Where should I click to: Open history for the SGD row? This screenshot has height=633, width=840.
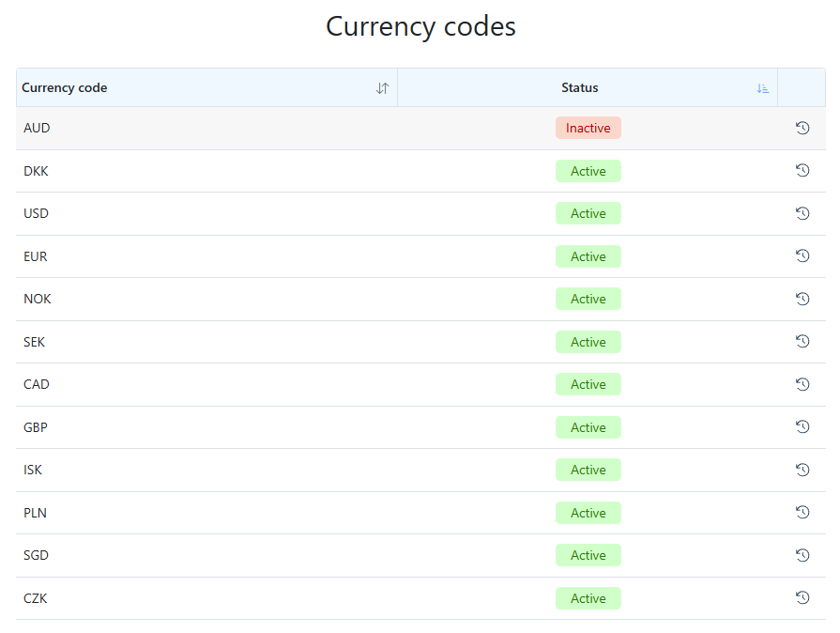tap(802, 555)
